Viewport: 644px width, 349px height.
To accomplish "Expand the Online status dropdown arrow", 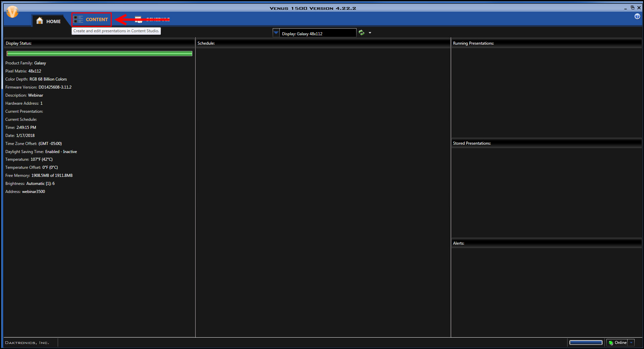I will click(631, 343).
